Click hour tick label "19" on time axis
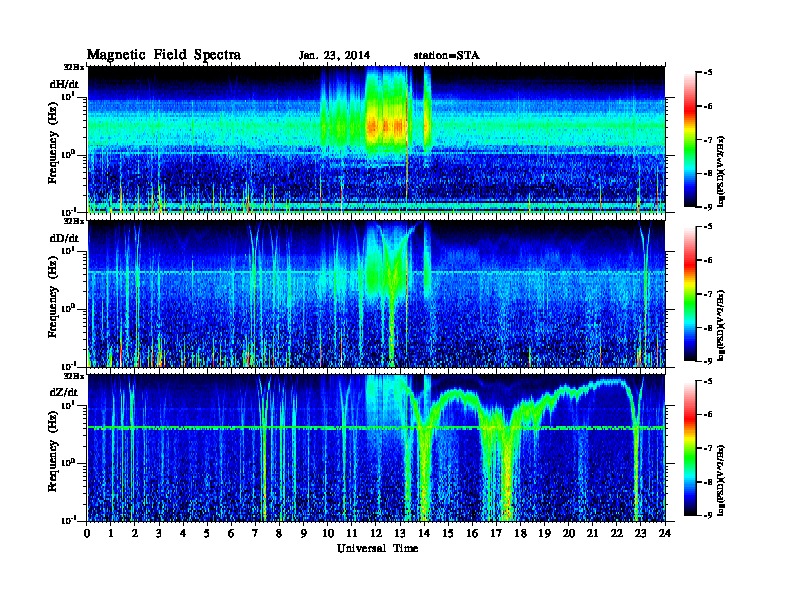The height and width of the screenshot is (612, 792). [544, 533]
